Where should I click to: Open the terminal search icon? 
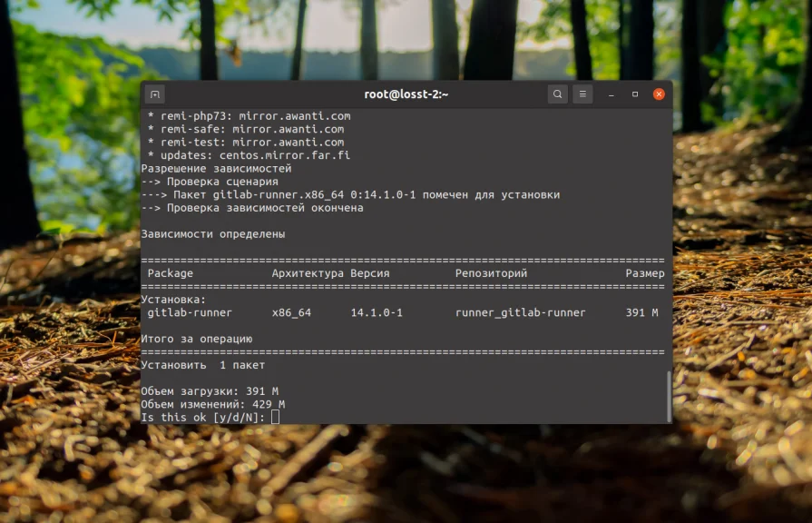(x=556, y=94)
